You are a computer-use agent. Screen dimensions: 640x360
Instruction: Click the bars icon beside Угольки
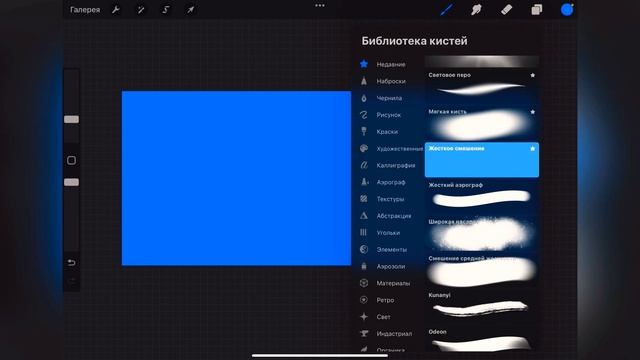(x=363, y=232)
